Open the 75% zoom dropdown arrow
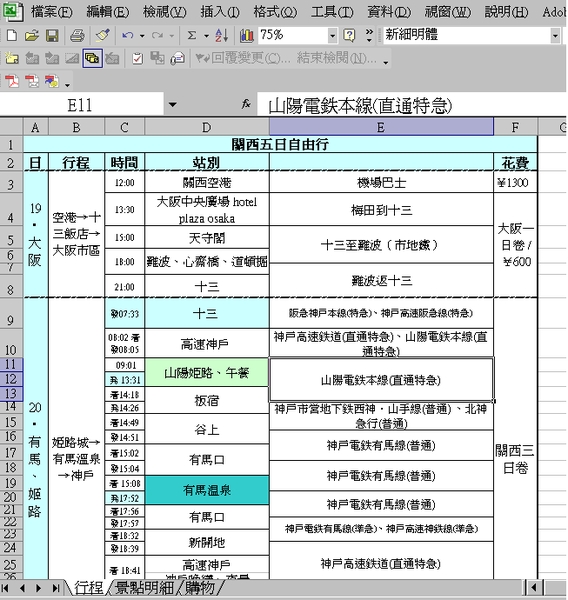The height and width of the screenshot is (600, 568). point(333,36)
